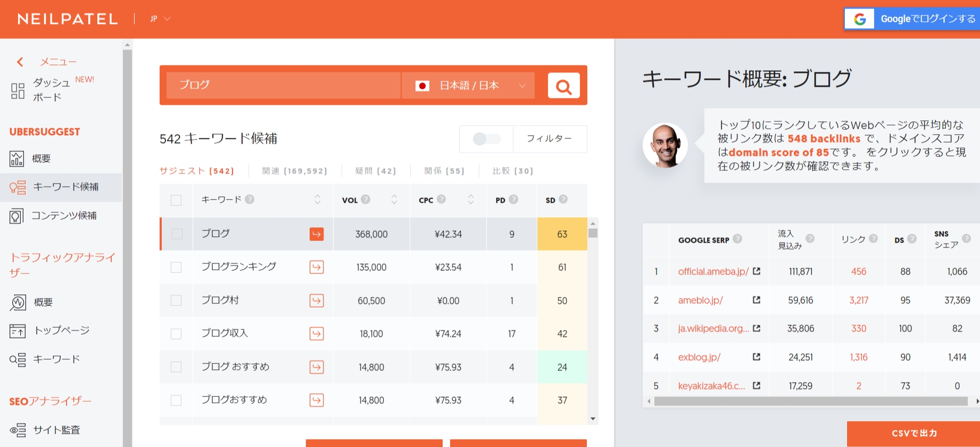Open the Traffic Analyzer 概要 icon
Image resolution: width=980 pixels, height=447 pixels.
pyautogui.click(x=18, y=302)
